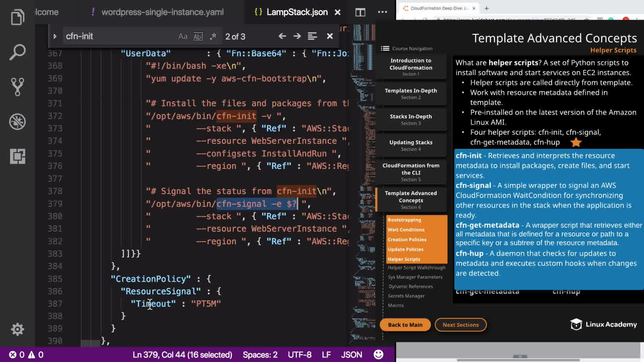This screenshot has width=644, height=362.
Task: Click the Back to Main button
Action: (x=405, y=325)
